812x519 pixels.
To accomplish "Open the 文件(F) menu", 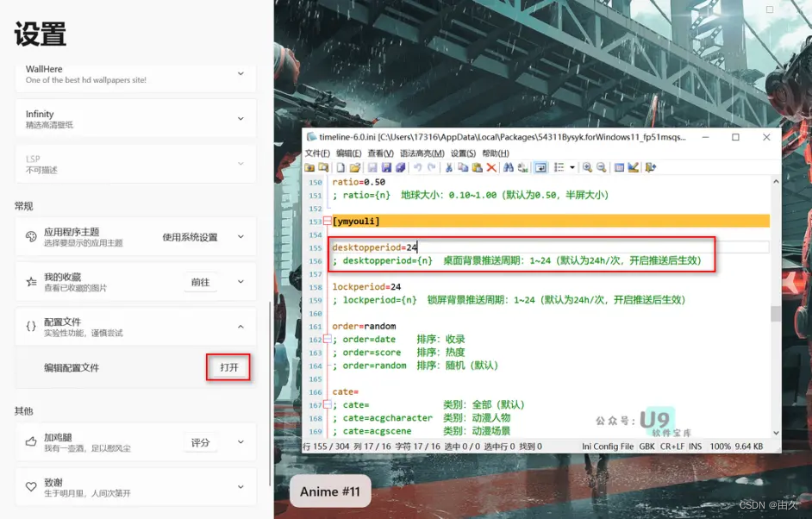I will click(x=317, y=153).
